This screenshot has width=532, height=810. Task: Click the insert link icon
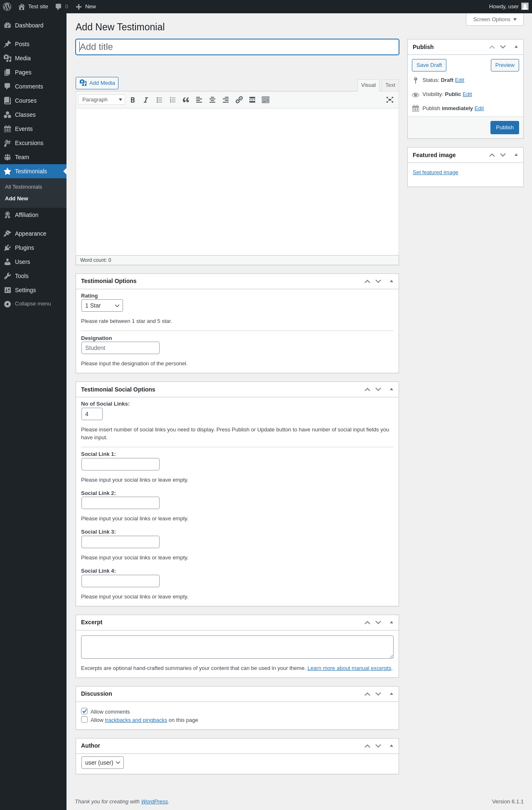[239, 100]
